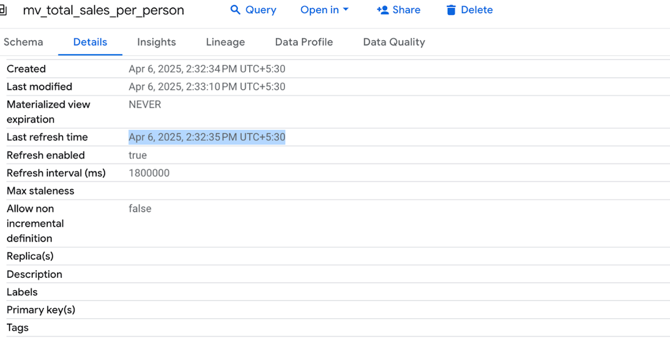Image resolution: width=670 pixels, height=360 pixels.
Task: Click the mv_total_sales_per_person title
Action: click(103, 10)
